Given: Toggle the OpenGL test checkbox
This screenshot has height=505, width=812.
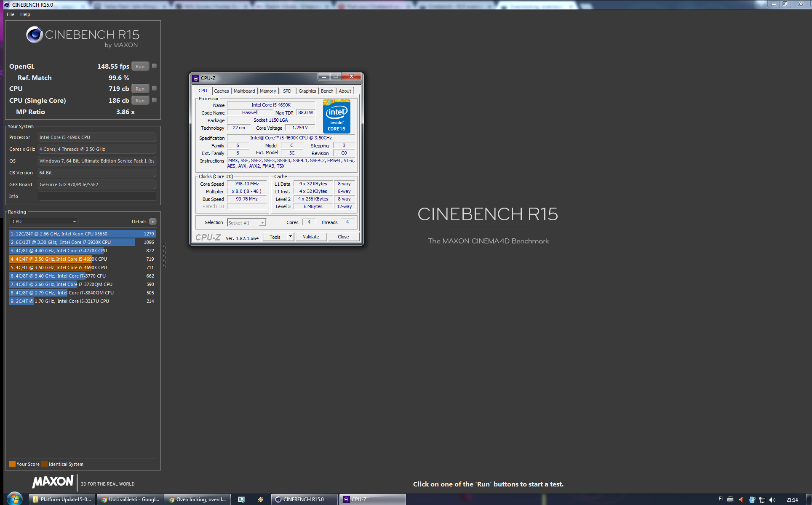Looking at the screenshot, I should point(155,66).
